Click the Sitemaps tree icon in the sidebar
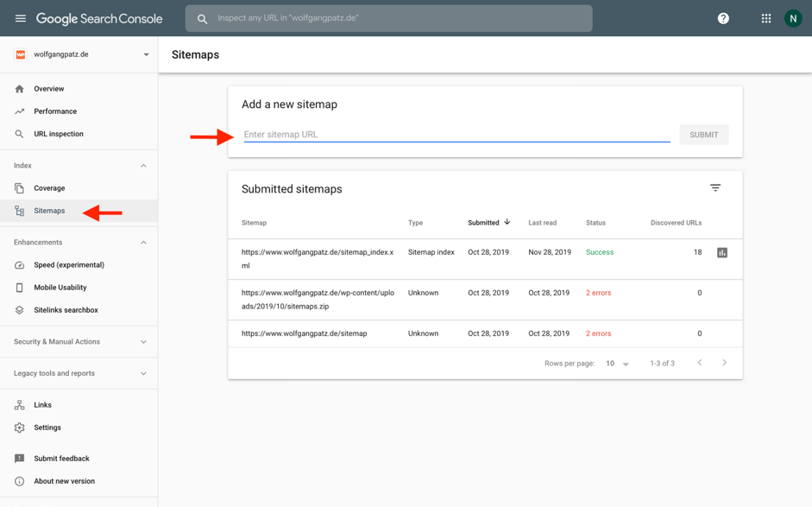Image resolution: width=812 pixels, height=507 pixels. tap(19, 211)
